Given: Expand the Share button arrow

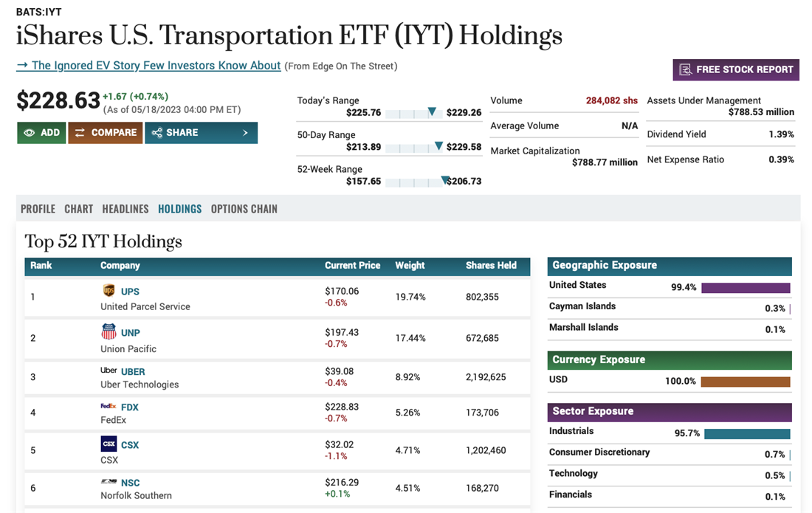Looking at the screenshot, I should 245,133.
